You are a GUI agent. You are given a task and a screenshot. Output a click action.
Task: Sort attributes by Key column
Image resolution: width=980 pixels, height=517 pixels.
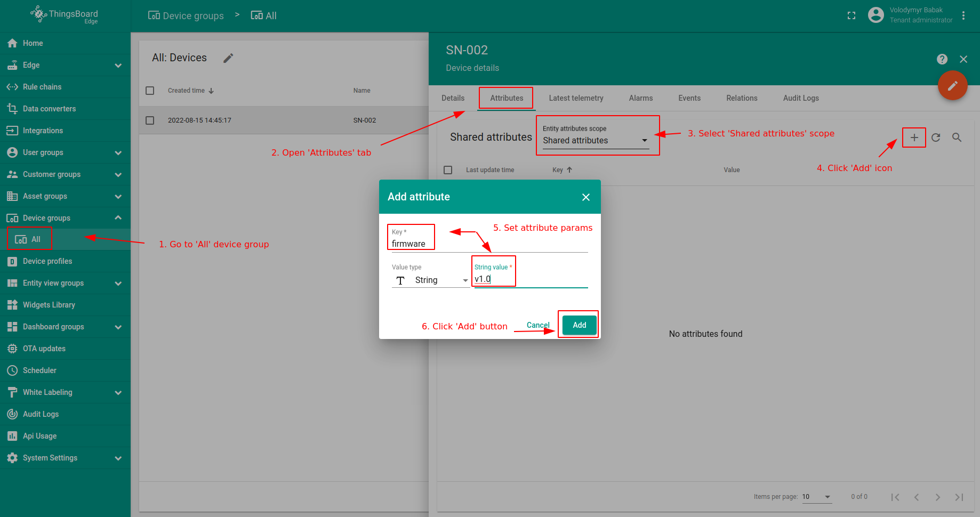[x=563, y=170]
